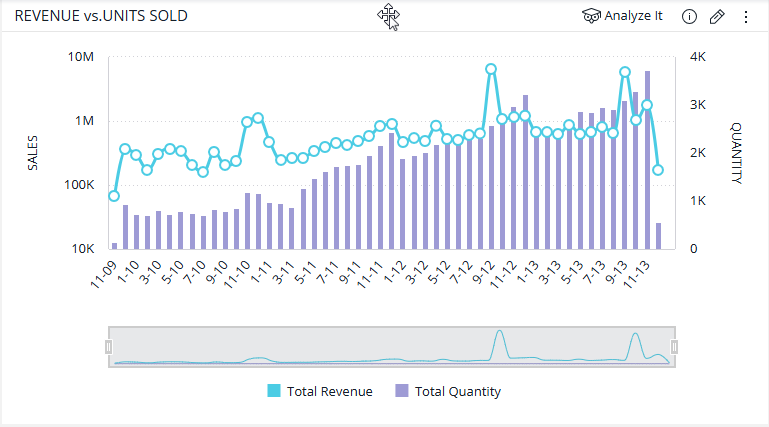Click the purple Total Quantity legend swatch
769x427 pixels.
tap(402, 391)
